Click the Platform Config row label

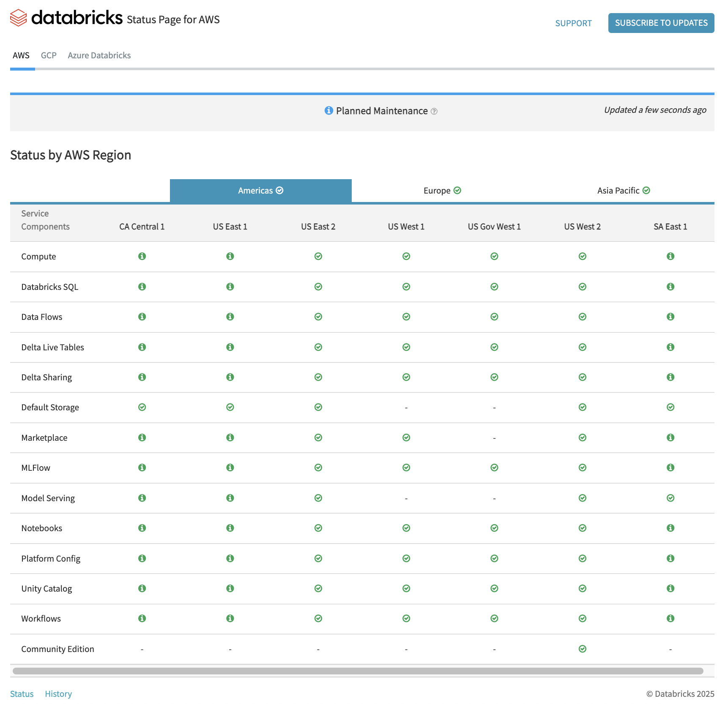pyautogui.click(x=51, y=559)
